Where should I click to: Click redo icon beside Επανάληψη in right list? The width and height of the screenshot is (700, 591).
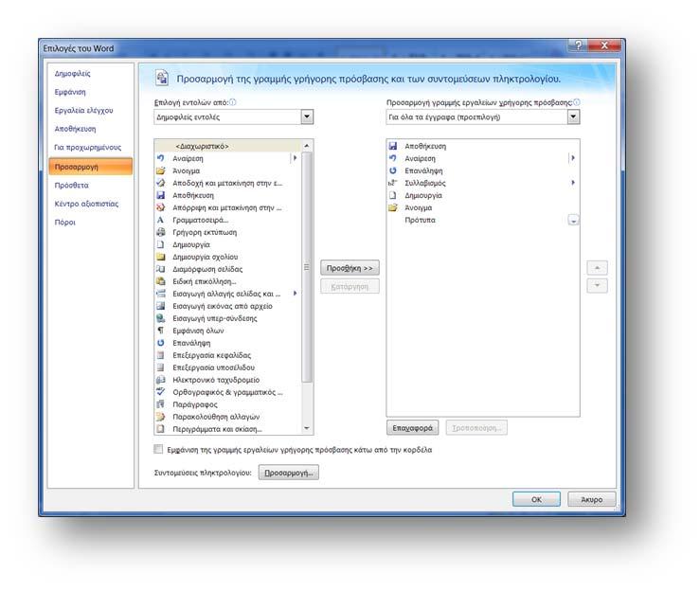coord(393,170)
